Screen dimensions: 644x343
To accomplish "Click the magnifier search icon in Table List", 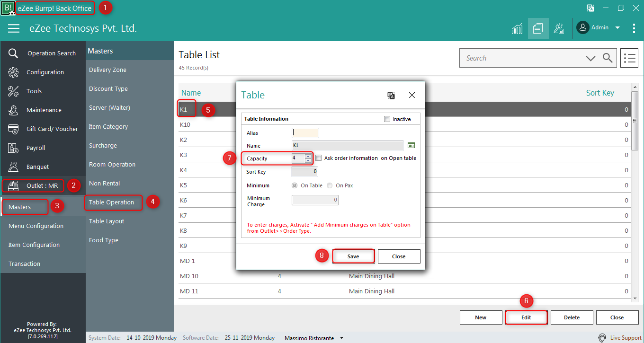I will [608, 58].
